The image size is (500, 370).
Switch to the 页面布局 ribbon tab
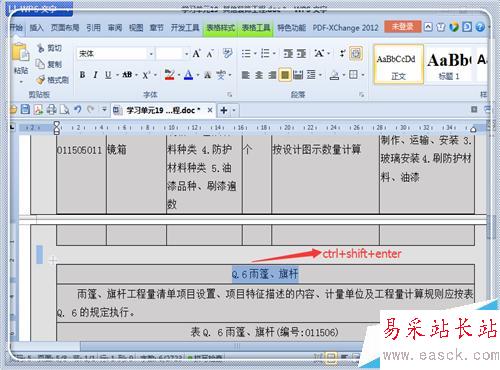[65, 28]
